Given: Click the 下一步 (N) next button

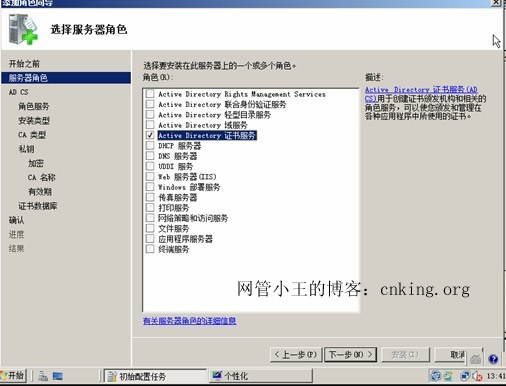Looking at the screenshot, I should pos(351,354).
